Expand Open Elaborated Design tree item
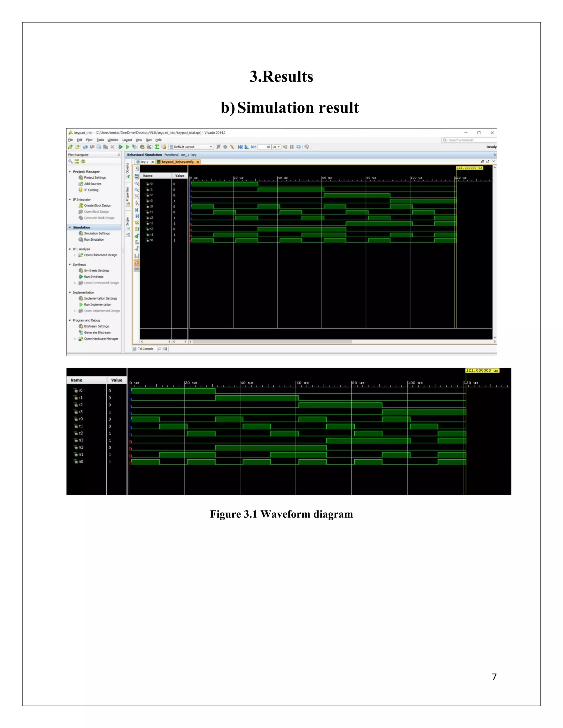The image size is (563, 728). pos(75,255)
